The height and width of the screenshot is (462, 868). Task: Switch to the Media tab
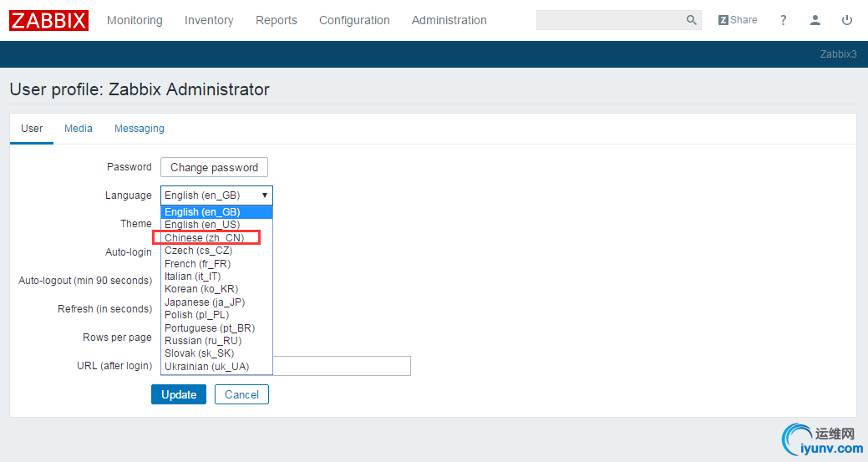point(78,129)
